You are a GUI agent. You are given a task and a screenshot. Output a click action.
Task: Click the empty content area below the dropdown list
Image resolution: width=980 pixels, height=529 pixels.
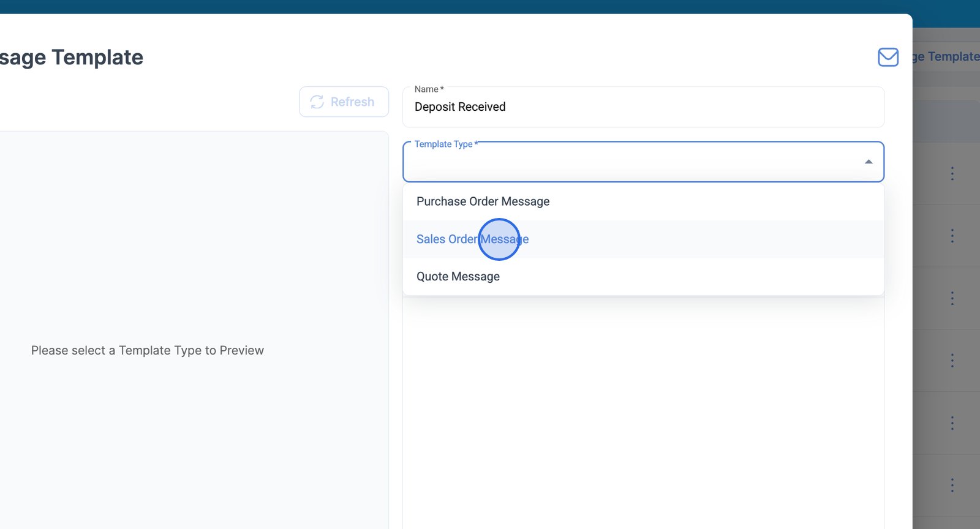(x=643, y=410)
